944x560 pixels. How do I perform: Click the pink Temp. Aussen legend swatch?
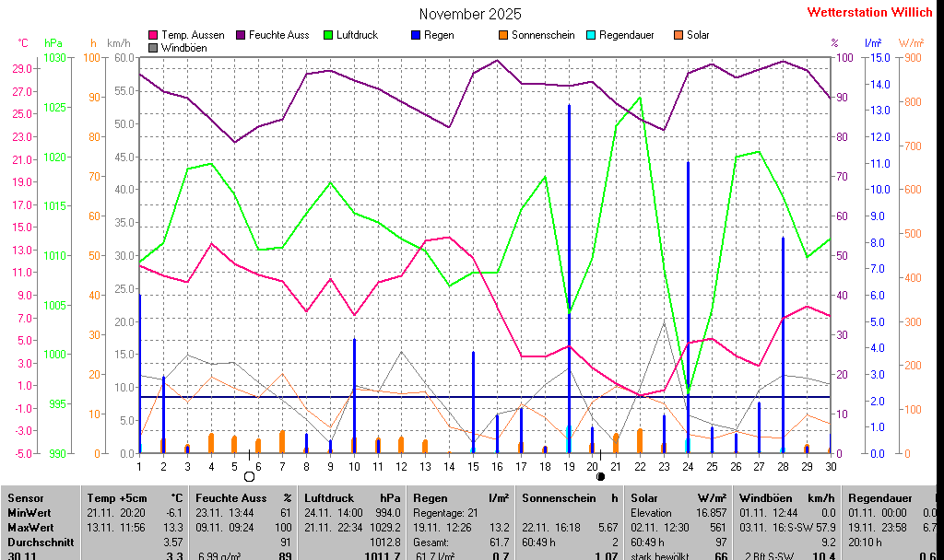(153, 35)
